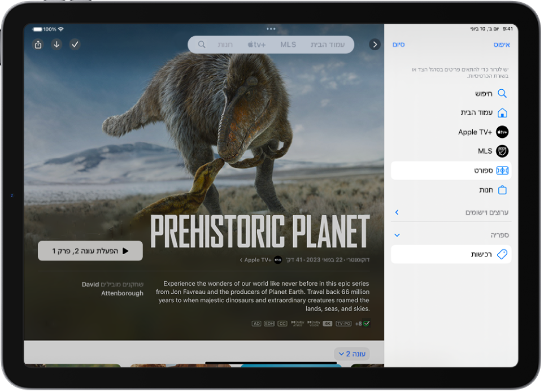
Task: Tap the 9:41 clock in status bar
Action: (508, 29)
